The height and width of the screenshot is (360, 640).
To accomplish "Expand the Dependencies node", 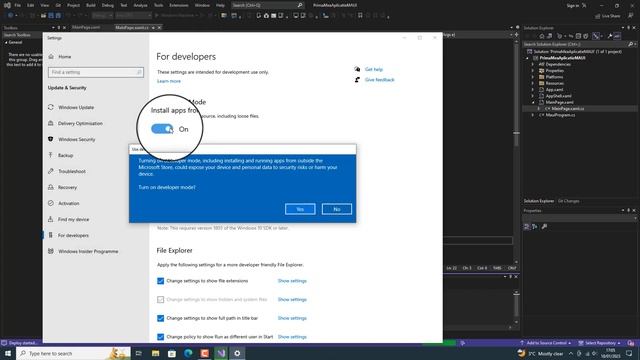I will [x=532, y=64].
